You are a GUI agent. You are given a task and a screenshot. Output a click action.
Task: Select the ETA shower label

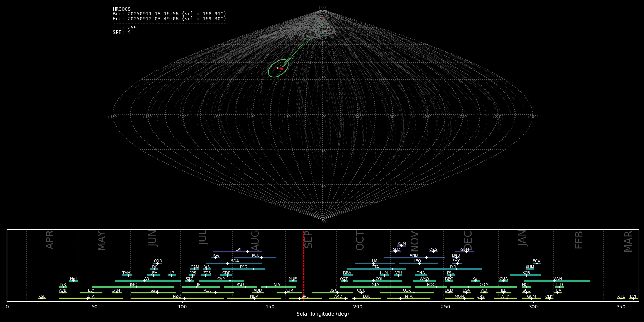click(91, 297)
